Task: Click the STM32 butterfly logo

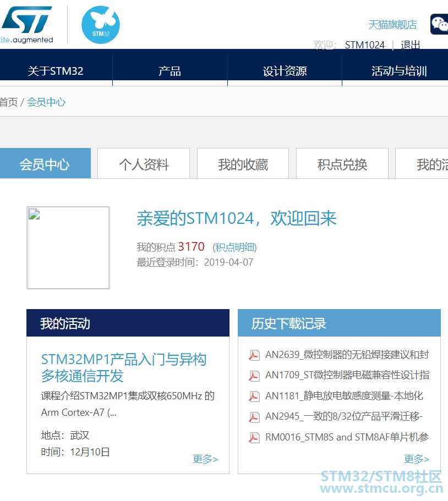Action: coord(101,25)
